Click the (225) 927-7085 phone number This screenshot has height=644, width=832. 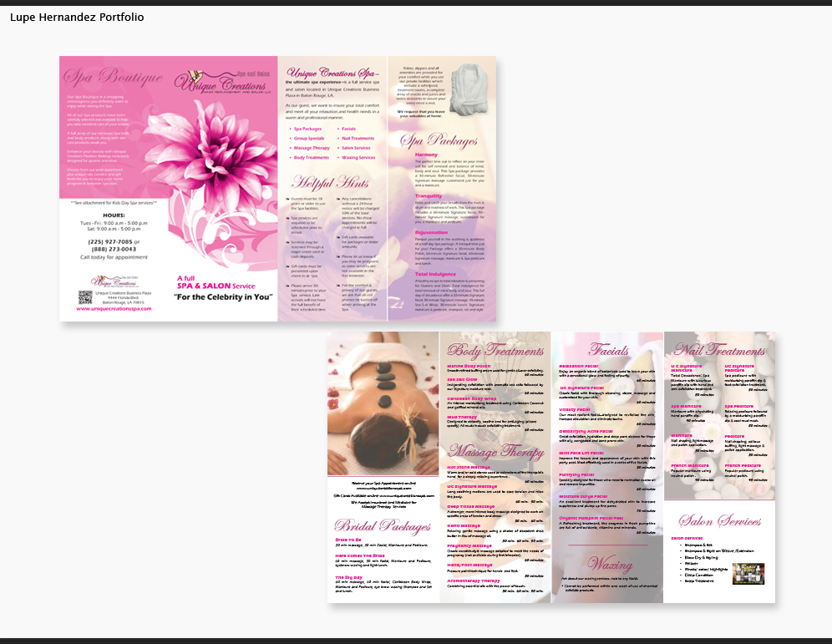(x=110, y=241)
